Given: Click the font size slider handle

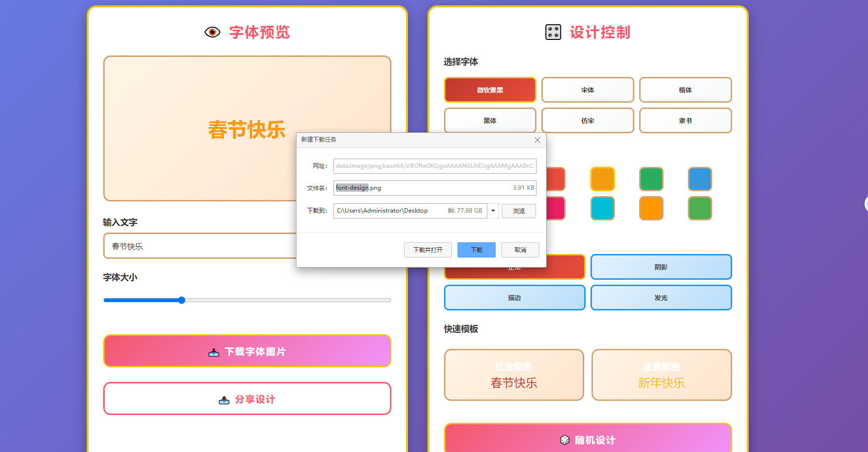Looking at the screenshot, I should (x=182, y=300).
